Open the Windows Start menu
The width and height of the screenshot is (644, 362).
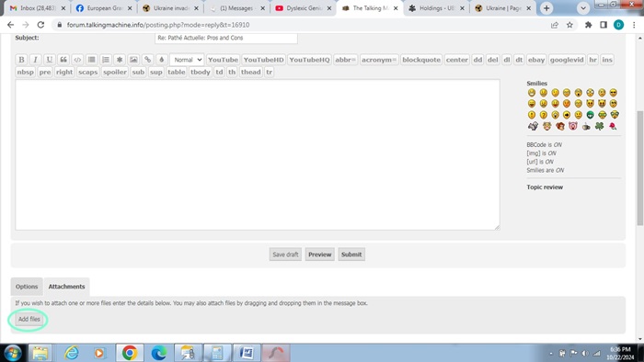pos(12,353)
